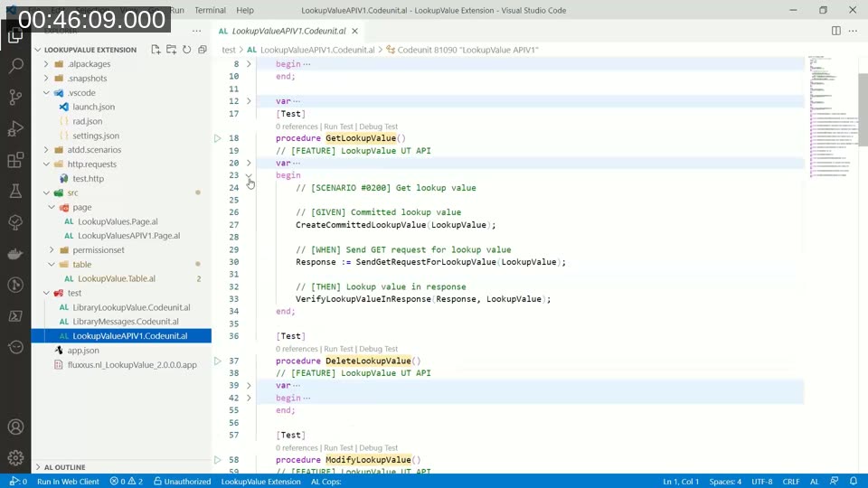The height and width of the screenshot is (488, 868).
Task: Open test.http file
Action: coord(88,178)
